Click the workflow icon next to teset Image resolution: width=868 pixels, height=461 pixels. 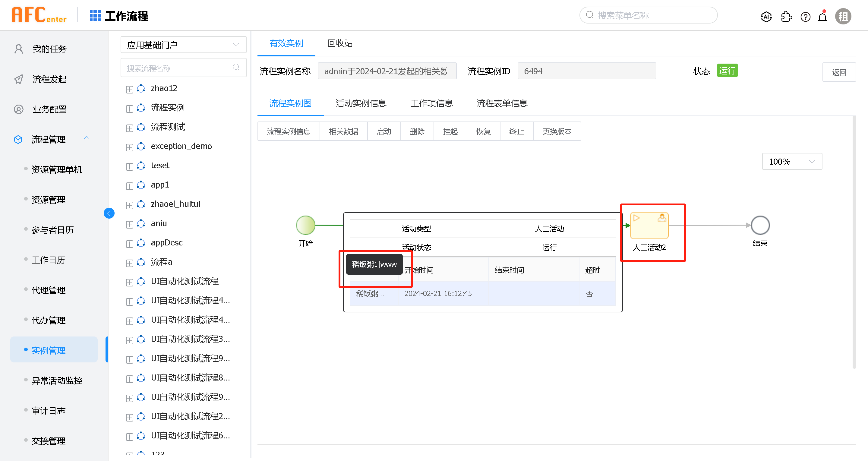click(140, 166)
